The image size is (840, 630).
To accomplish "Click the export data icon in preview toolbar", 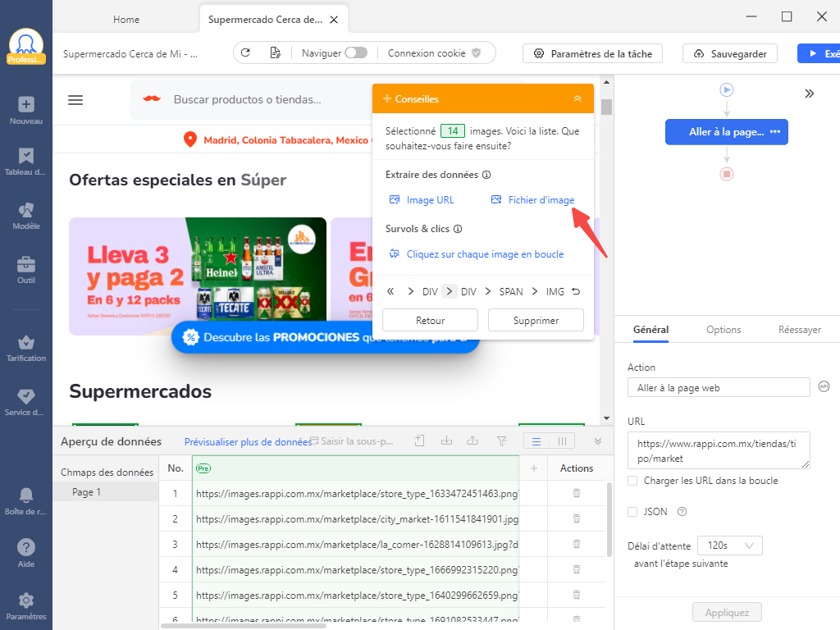I will pyautogui.click(x=472, y=441).
